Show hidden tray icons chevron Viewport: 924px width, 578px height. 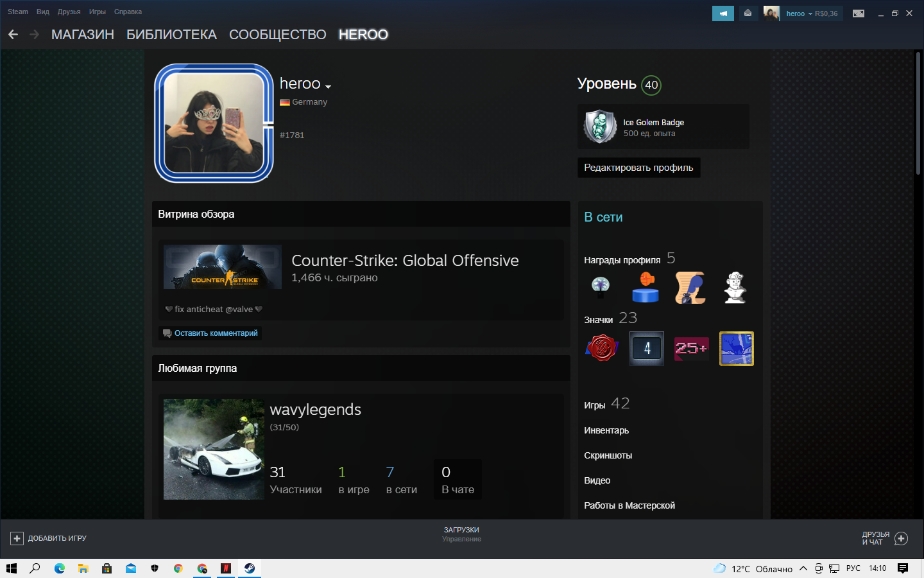[803, 568]
